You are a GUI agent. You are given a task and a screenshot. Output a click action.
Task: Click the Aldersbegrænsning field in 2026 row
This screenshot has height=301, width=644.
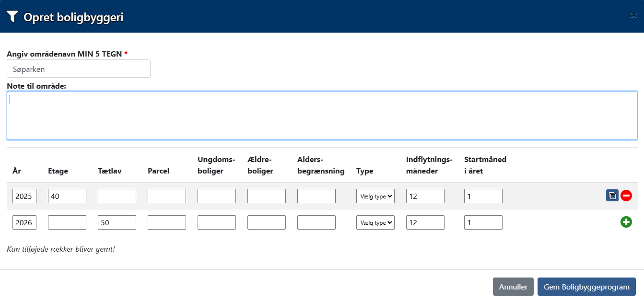(316, 222)
